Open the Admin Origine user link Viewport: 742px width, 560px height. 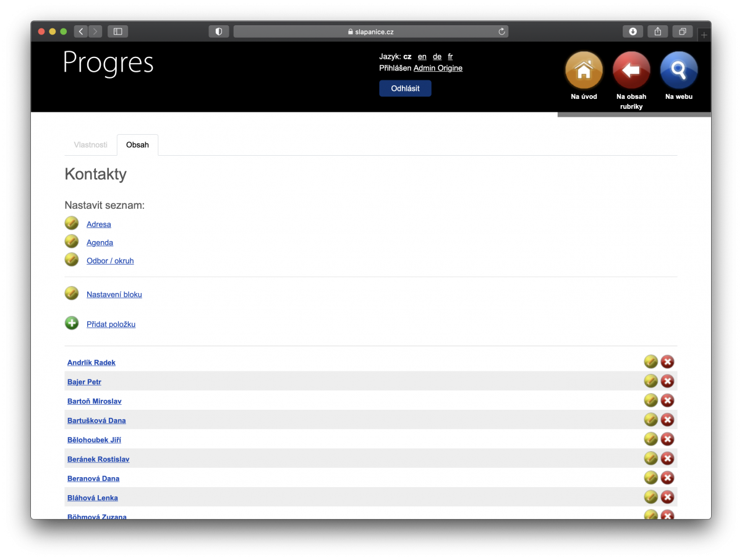(438, 68)
